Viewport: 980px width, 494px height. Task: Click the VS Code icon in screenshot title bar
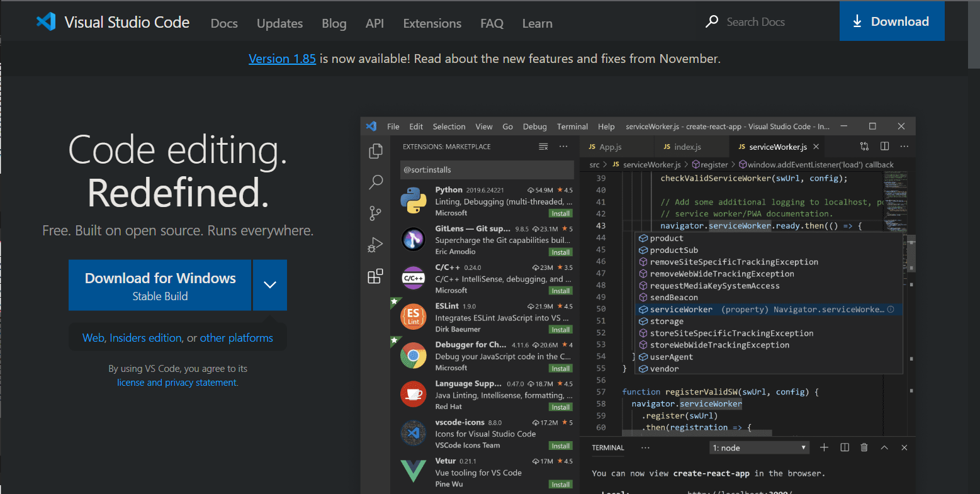[371, 126]
